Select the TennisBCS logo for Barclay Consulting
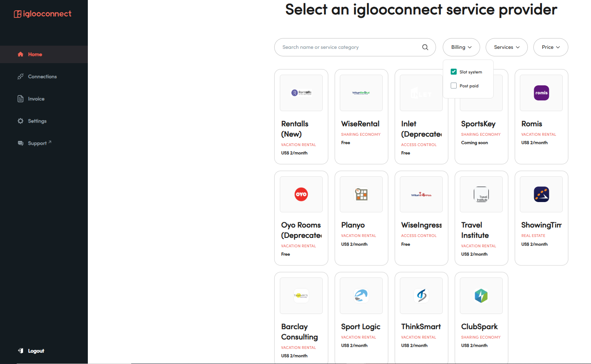 (x=301, y=296)
